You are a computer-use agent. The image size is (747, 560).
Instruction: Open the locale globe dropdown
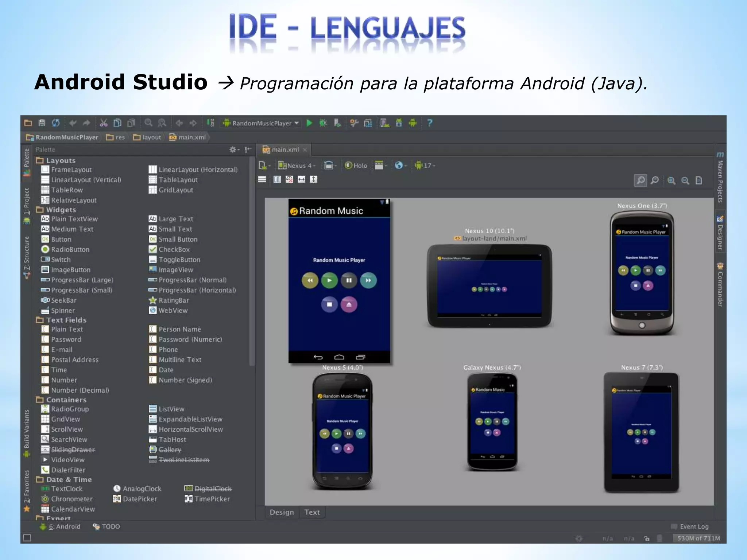(400, 166)
